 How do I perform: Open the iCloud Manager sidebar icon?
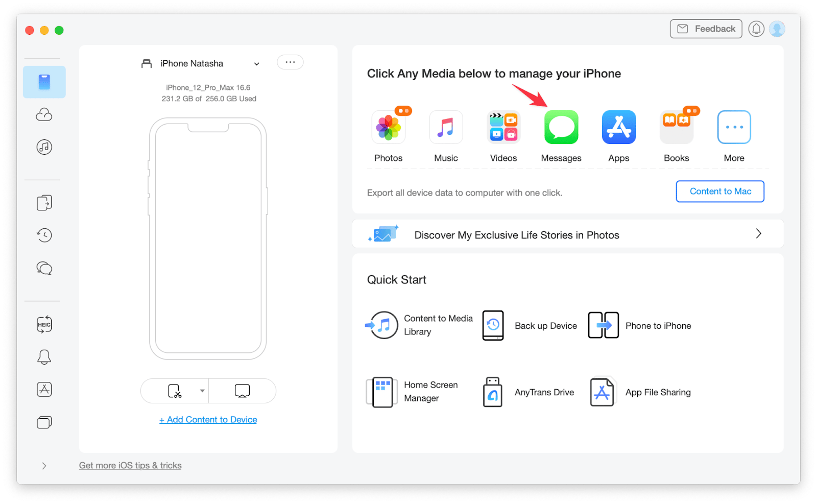pos(44,114)
